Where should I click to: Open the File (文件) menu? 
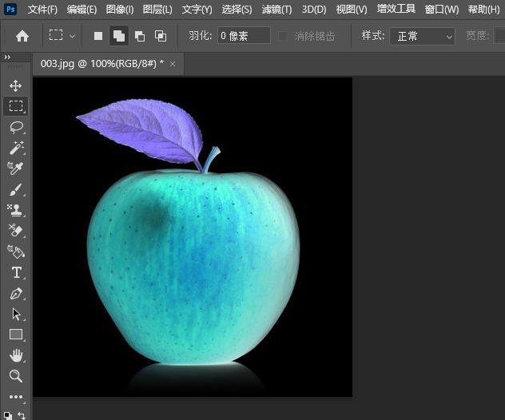pos(42,10)
